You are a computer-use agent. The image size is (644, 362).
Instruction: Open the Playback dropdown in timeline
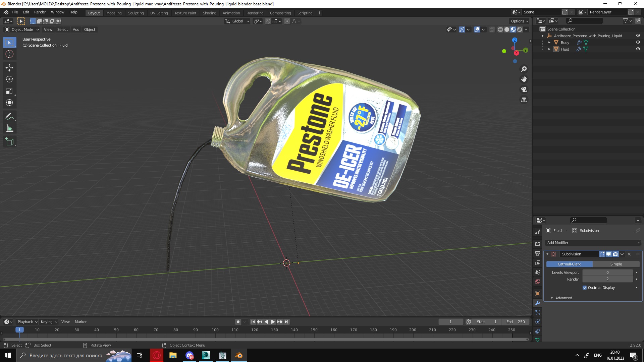pos(27,322)
